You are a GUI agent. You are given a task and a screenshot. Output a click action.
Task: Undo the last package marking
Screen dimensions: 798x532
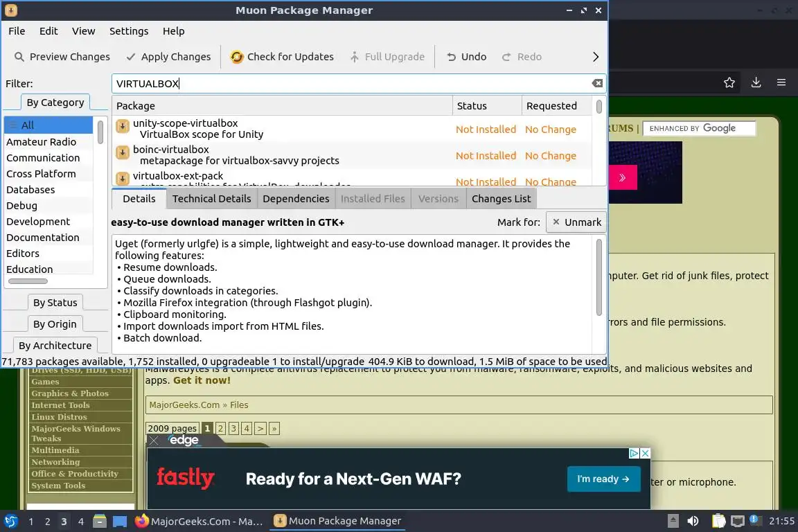pyautogui.click(x=467, y=57)
